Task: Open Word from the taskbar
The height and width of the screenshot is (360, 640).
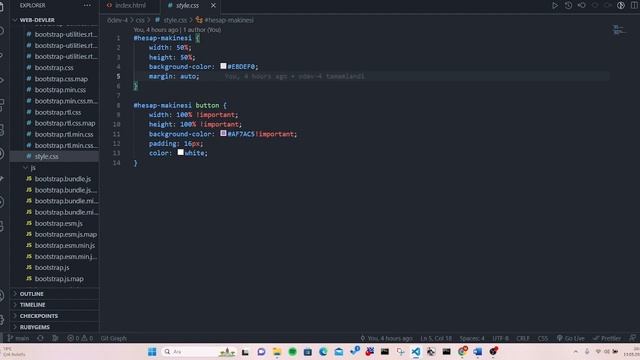Action: tap(478, 351)
